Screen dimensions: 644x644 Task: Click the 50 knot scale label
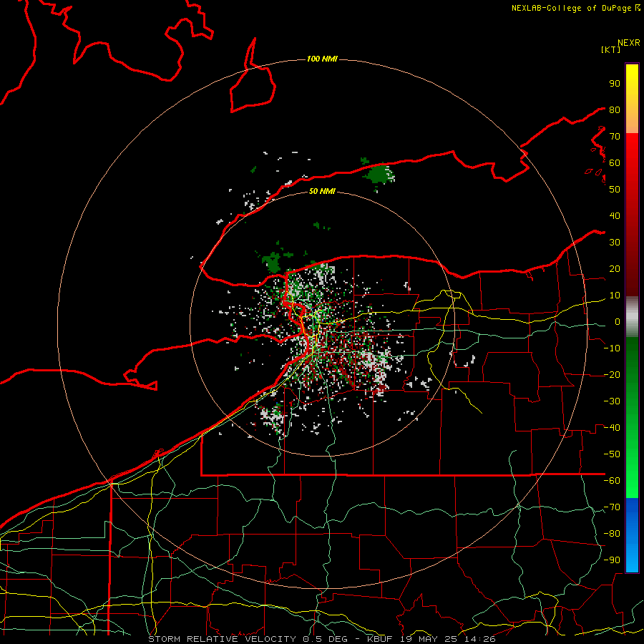[x=615, y=190]
